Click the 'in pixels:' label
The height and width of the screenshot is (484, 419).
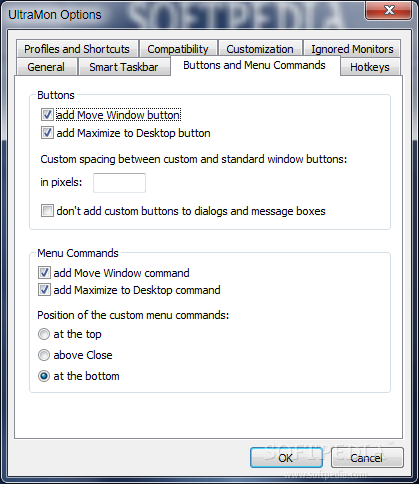pyautogui.click(x=61, y=182)
